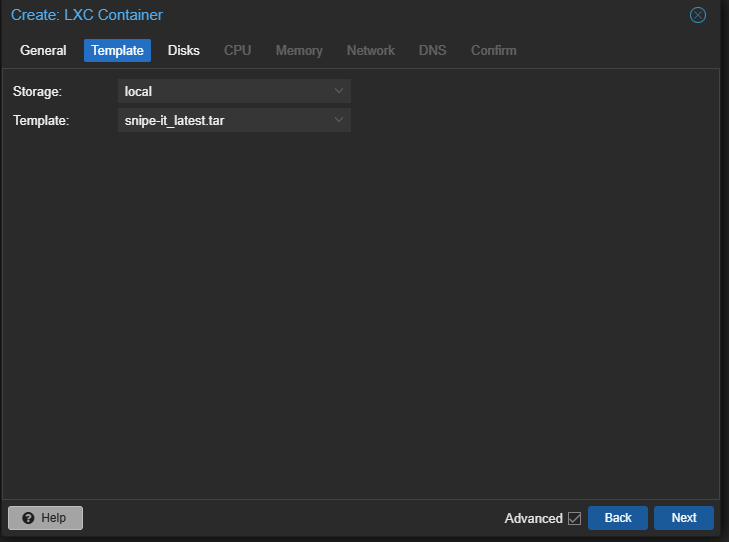
Task: Switch to the General tab
Action: (43, 50)
